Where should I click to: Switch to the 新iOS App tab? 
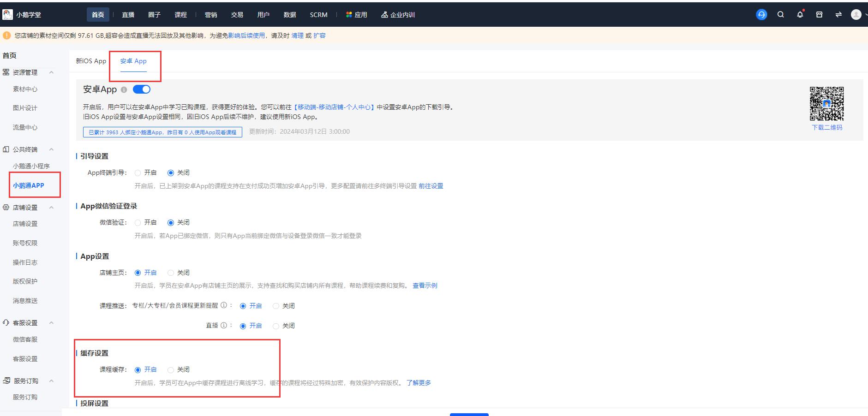point(90,60)
